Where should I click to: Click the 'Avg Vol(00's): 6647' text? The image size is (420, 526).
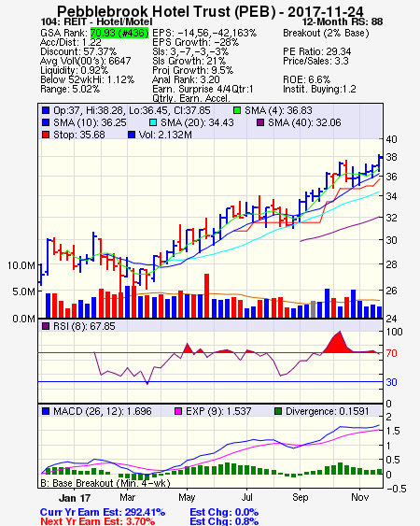(x=86, y=61)
